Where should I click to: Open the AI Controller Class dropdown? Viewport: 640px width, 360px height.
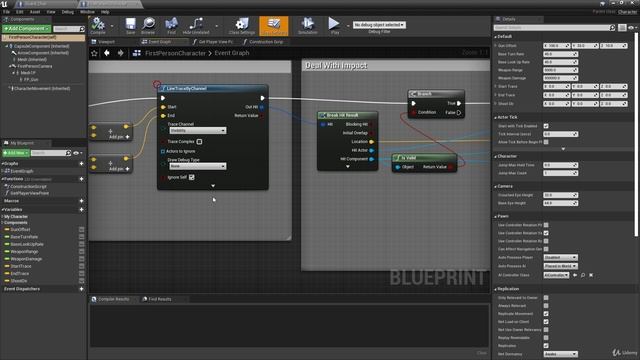(556, 276)
